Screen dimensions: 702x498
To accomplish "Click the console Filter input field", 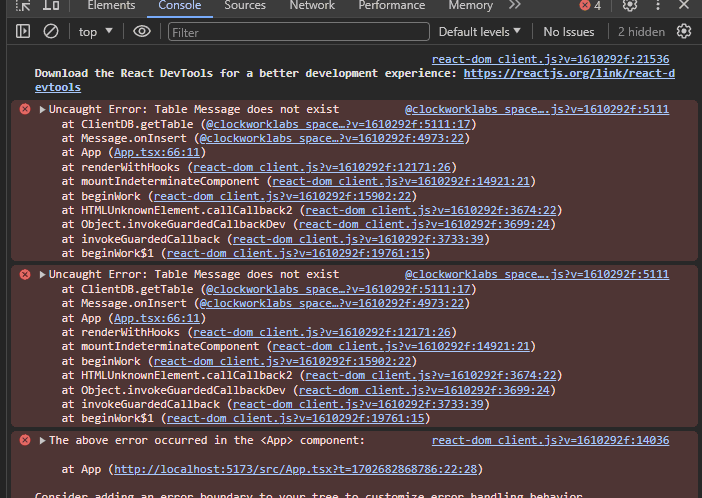I will point(297,32).
